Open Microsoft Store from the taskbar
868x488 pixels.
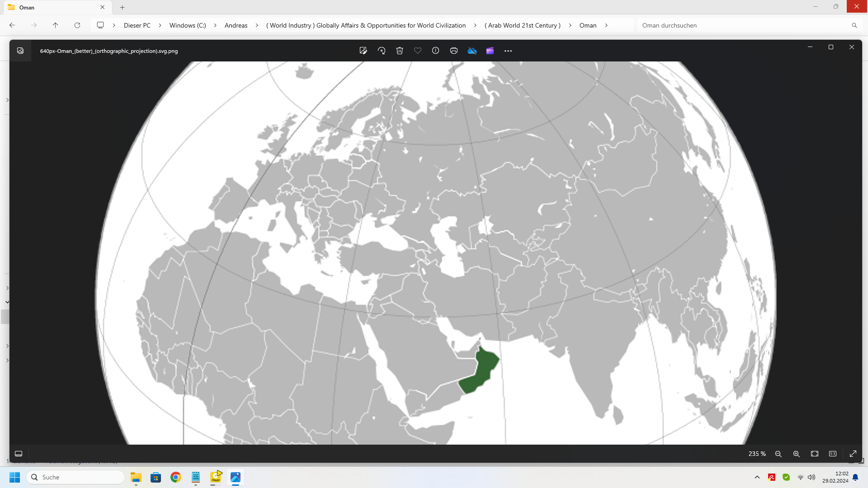tap(156, 477)
